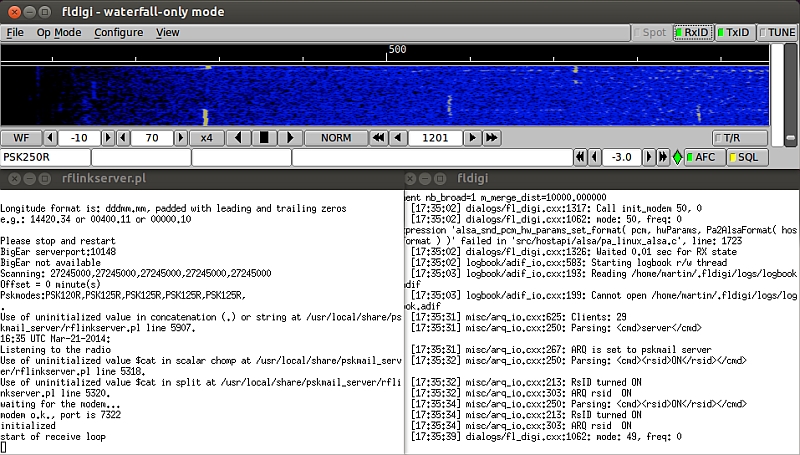Screen dimensions: 800x455
Task: Click 'Listening to the radio' line
Action: coord(56,350)
